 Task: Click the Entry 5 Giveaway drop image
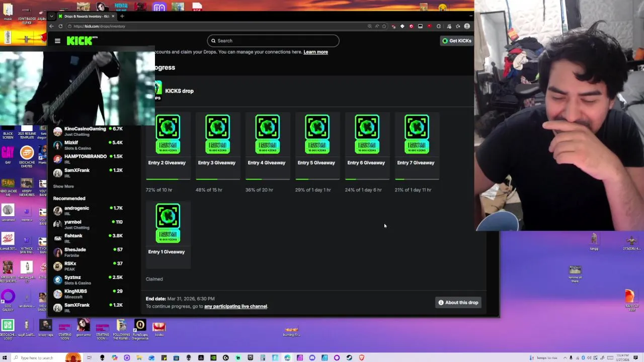point(317,134)
